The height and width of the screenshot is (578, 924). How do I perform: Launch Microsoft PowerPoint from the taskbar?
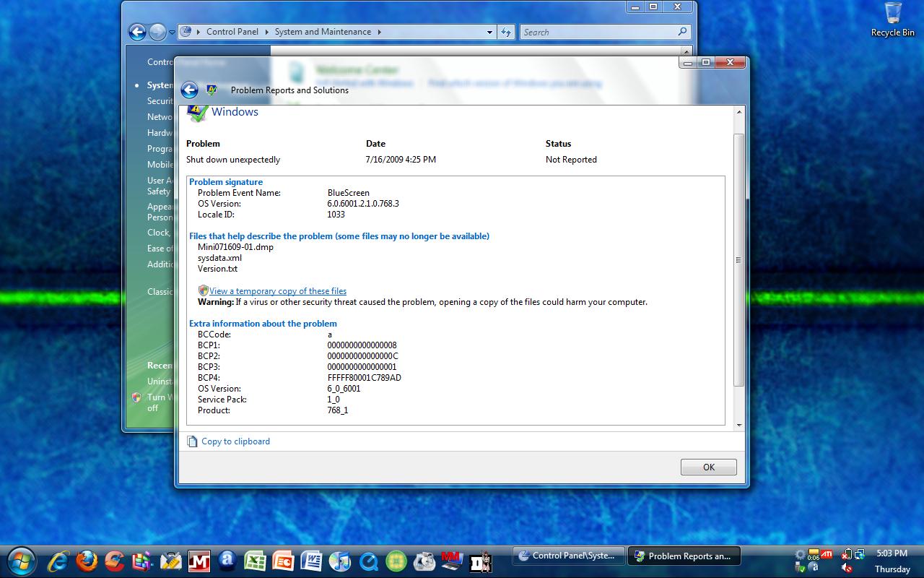coord(284,561)
